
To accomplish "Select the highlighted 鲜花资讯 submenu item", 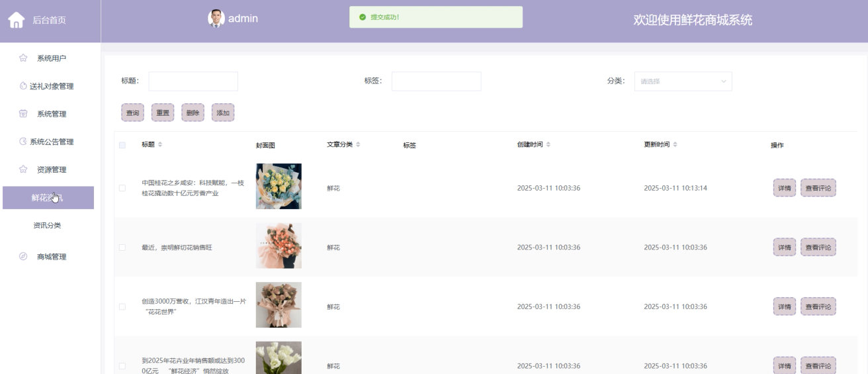I will (48, 198).
